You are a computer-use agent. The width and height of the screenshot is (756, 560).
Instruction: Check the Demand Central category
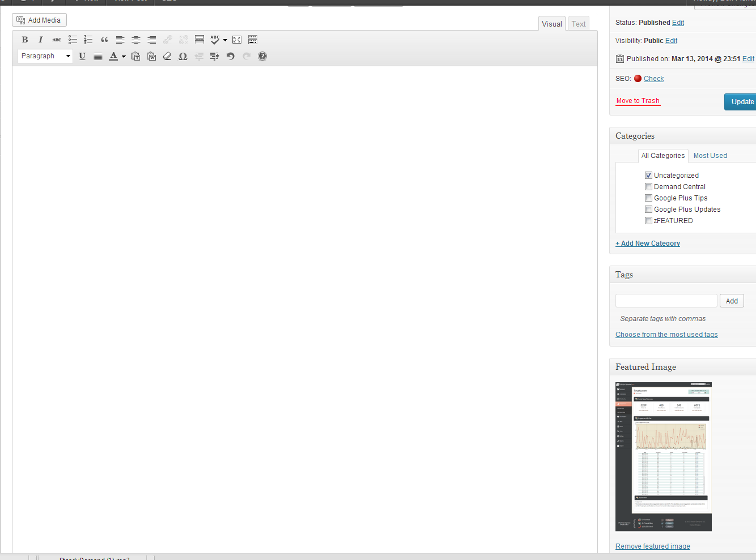648,187
